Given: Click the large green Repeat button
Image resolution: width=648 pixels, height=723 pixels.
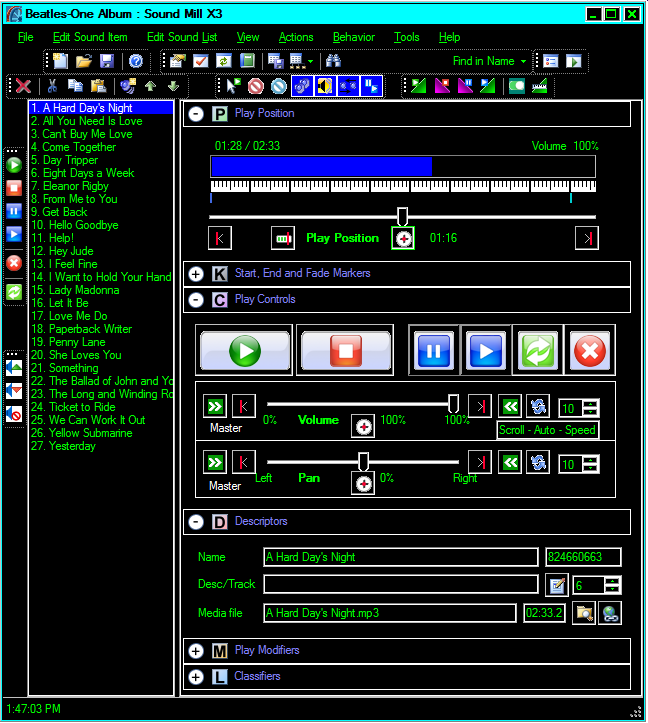Looking at the screenshot, I should (538, 350).
